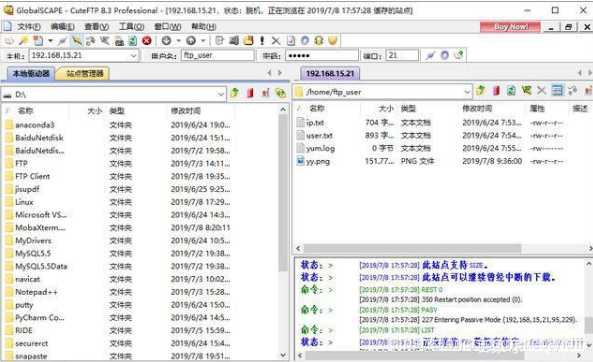Click the file Properties page icon

click(x=291, y=40)
